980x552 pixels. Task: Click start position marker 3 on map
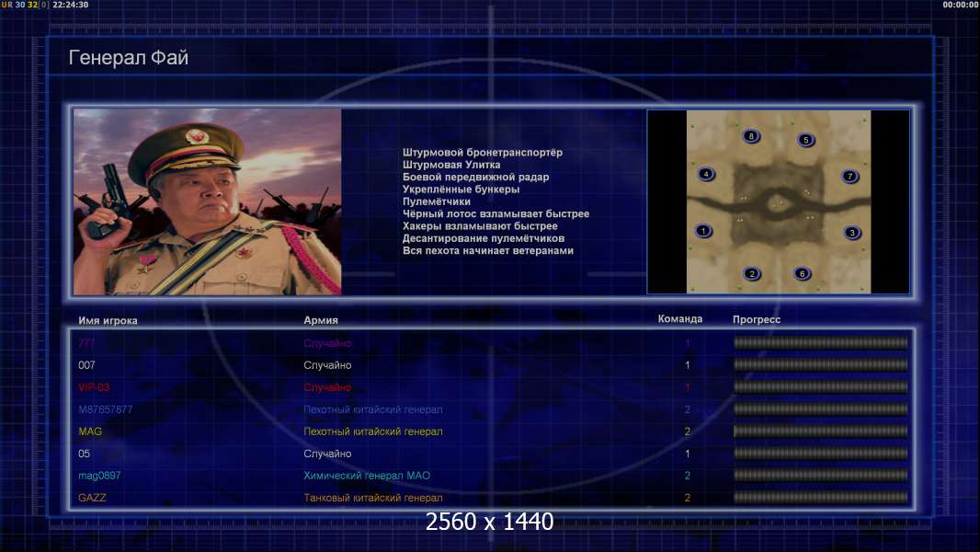852,233
